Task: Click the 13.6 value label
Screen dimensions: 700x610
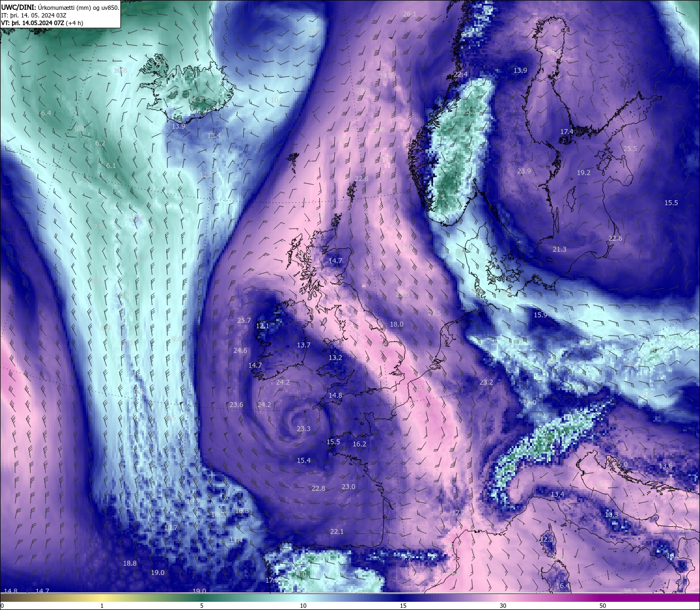Action: click(x=666, y=466)
